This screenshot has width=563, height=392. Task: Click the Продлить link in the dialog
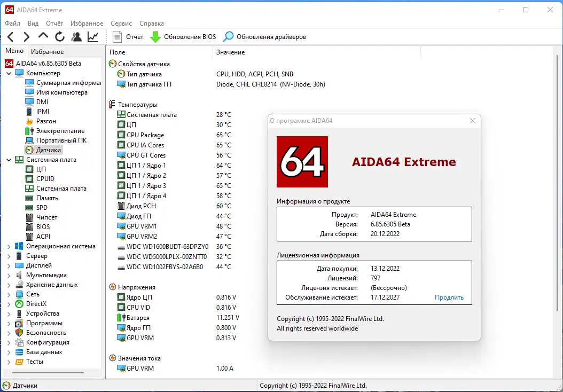(x=449, y=297)
